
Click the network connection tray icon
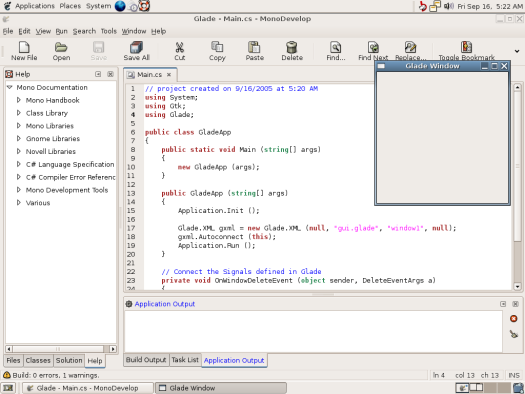tap(435, 6)
